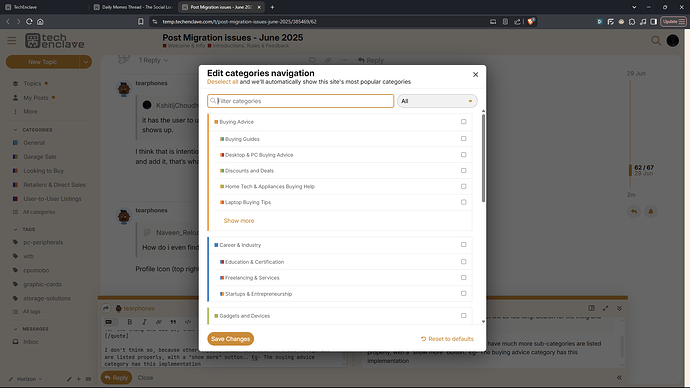Enable Desktop & PC Buying Advice checkbox

tap(463, 154)
